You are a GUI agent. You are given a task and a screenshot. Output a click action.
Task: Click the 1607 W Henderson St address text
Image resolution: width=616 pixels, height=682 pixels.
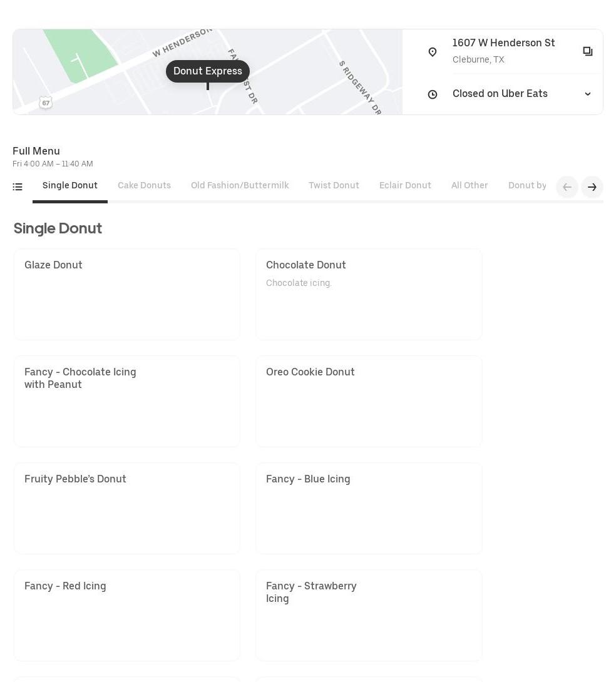pos(503,43)
